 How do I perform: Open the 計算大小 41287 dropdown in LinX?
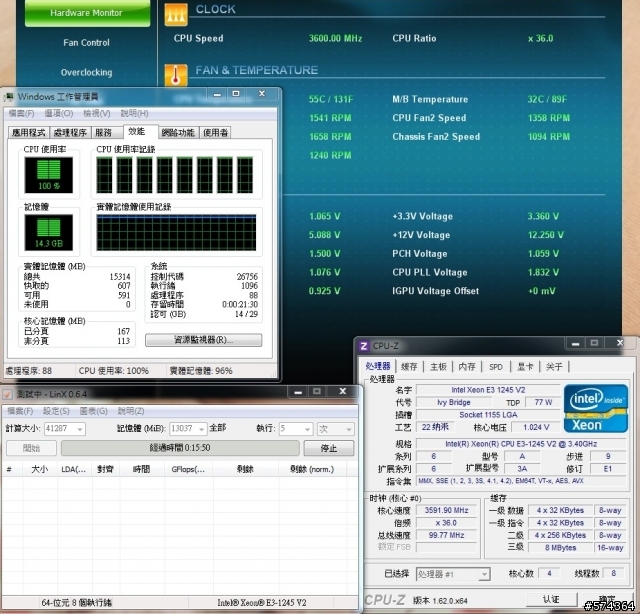65,429
